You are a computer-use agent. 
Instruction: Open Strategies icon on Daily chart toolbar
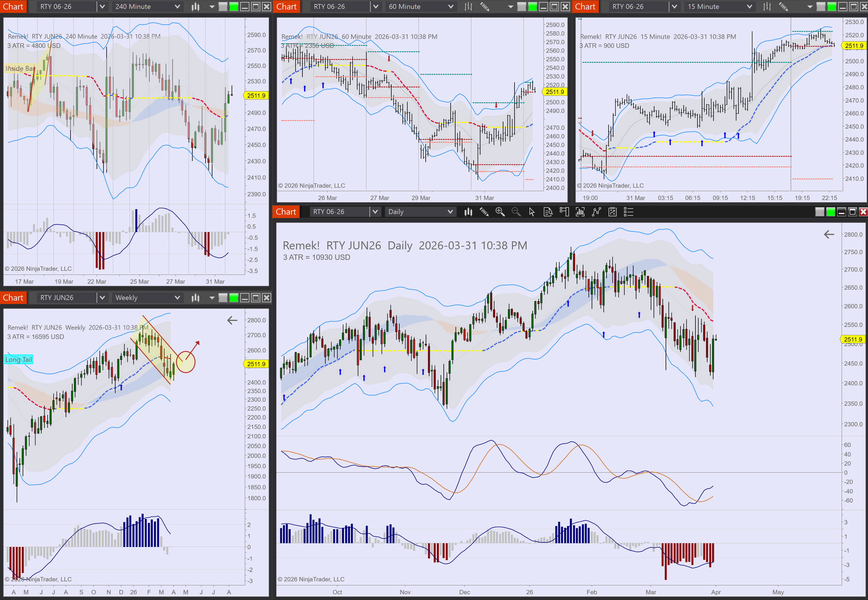[613, 212]
